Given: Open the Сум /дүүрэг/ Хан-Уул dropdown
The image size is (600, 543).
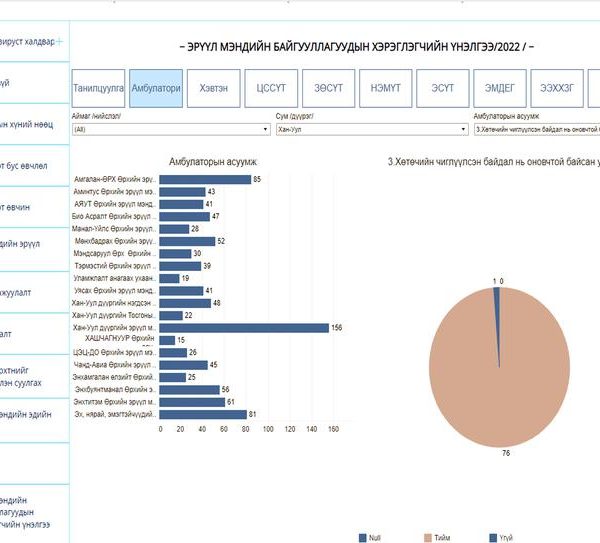Looking at the screenshot, I should 372,129.
